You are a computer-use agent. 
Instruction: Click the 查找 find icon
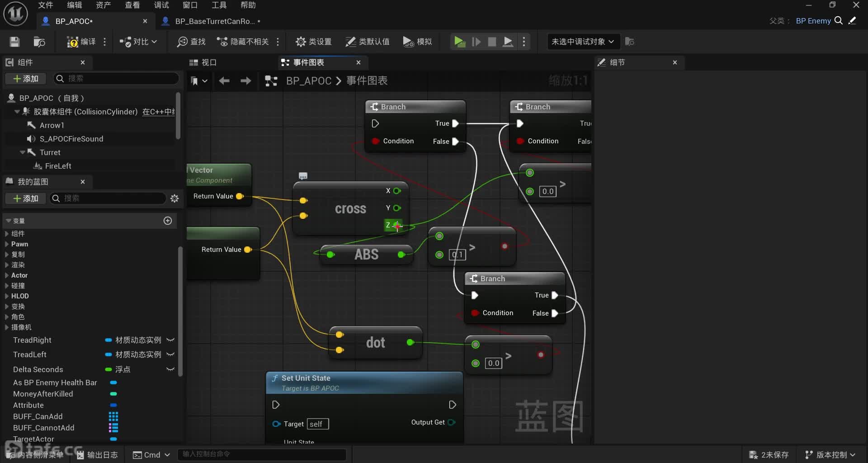point(191,42)
